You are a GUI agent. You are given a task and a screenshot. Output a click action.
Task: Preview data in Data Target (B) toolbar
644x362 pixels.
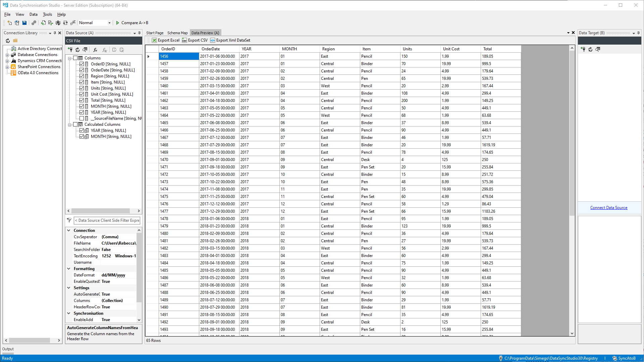(x=598, y=49)
